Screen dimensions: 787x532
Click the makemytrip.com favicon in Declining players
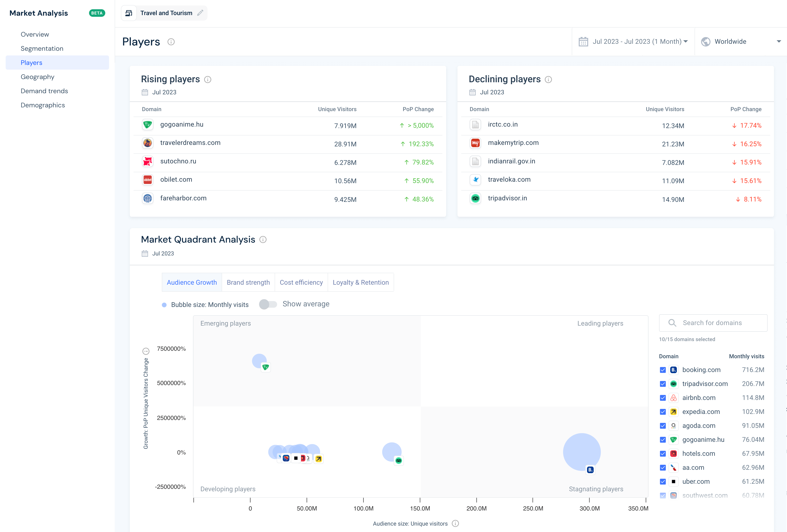475,143
